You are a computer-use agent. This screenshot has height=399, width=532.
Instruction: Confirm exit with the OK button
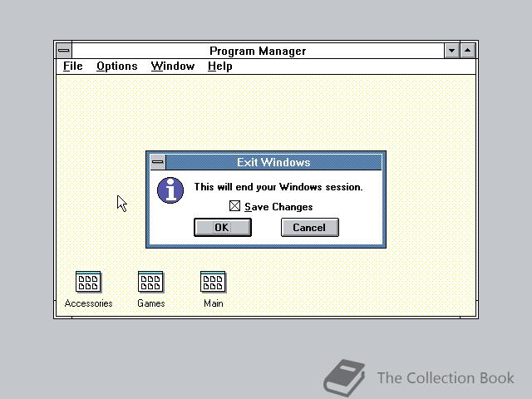(223, 227)
